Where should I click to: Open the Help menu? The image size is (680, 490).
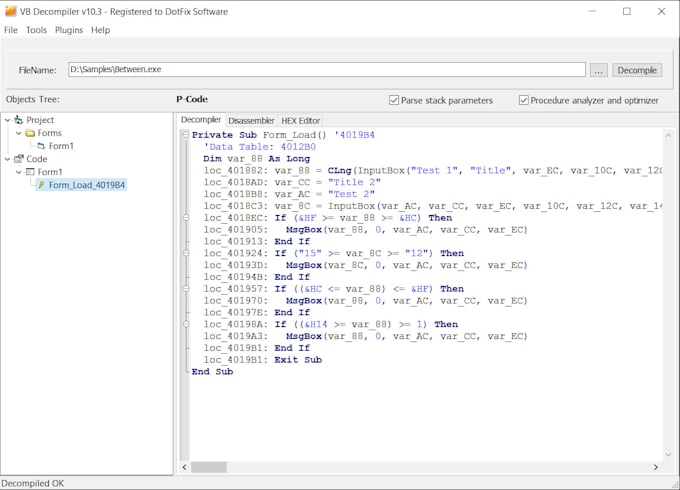pos(101,30)
